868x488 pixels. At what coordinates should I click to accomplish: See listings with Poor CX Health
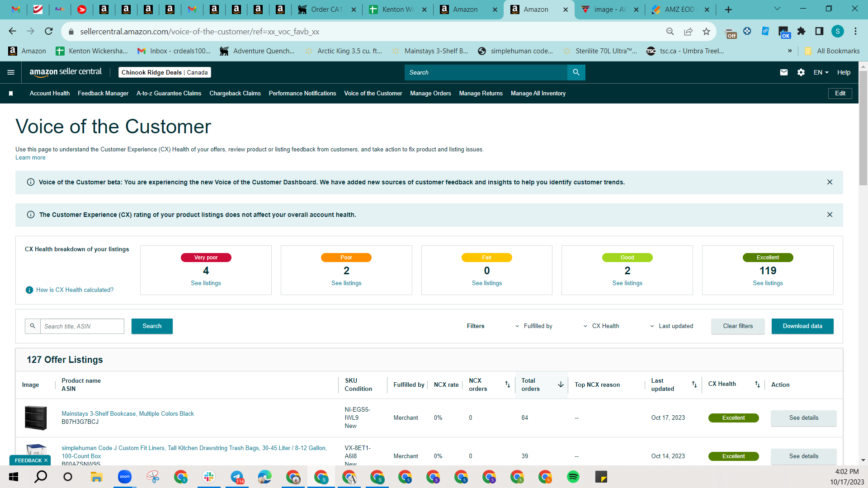tap(346, 283)
